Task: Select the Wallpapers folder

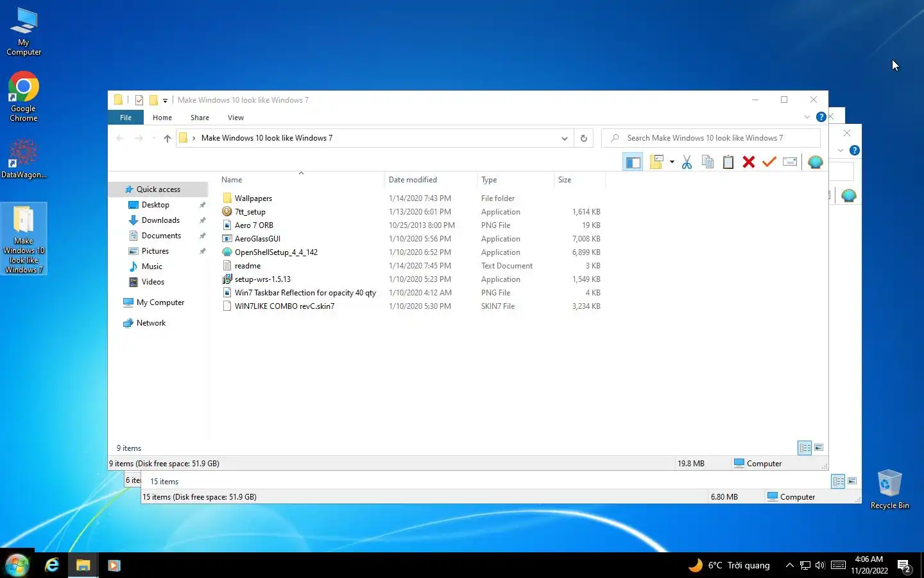Action: tap(253, 198)
